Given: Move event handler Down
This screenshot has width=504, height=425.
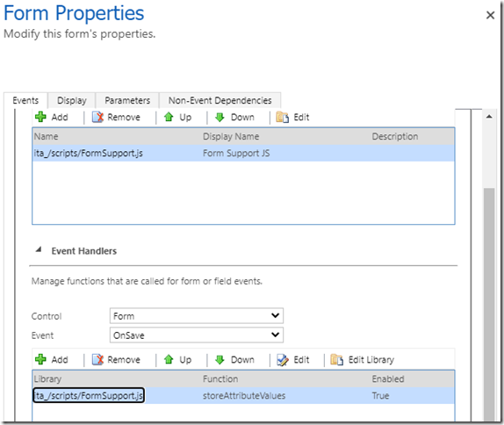Looking at the screenshot, I should coord(234,359).
